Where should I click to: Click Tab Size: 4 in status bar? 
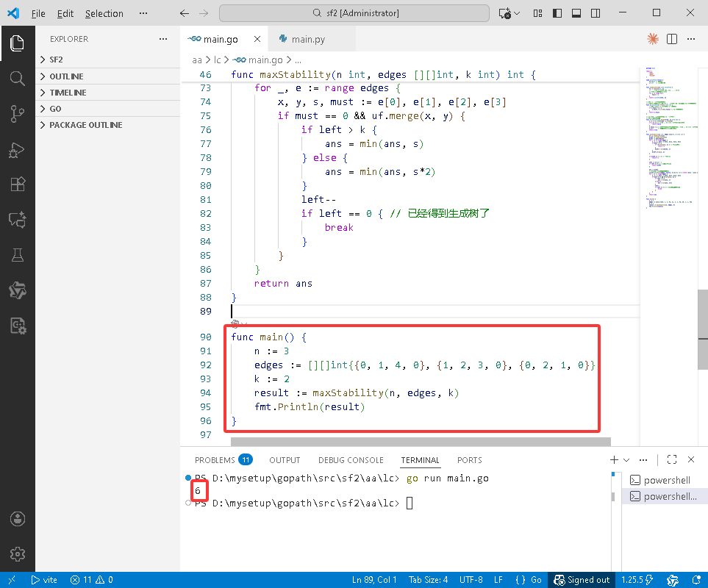pos(428,580)
